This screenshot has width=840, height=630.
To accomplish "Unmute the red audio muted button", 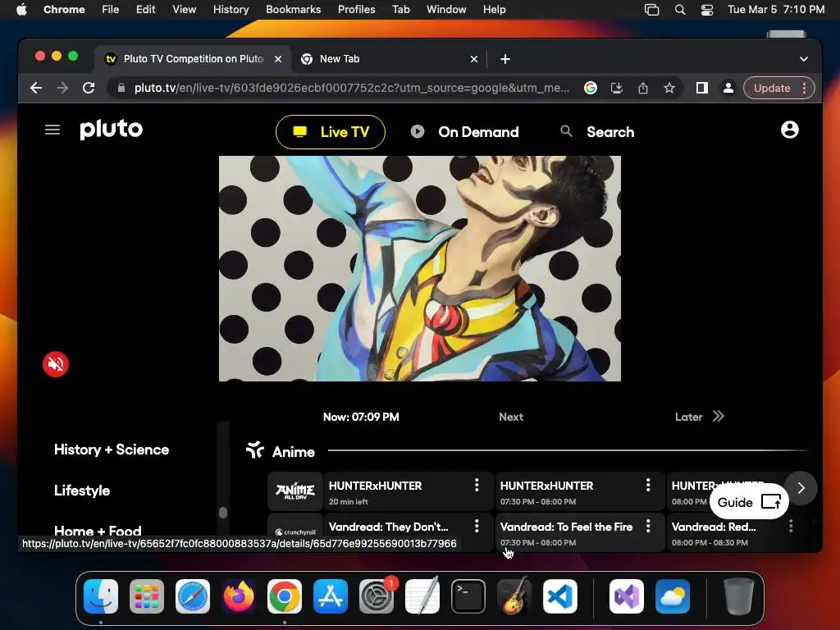I will coord(56,364).
